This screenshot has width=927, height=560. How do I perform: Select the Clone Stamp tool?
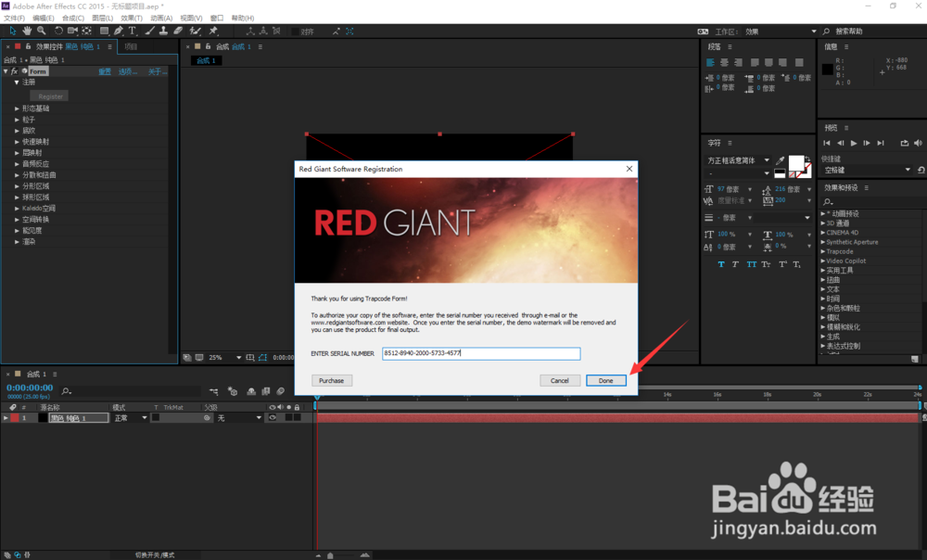[163, 31]
